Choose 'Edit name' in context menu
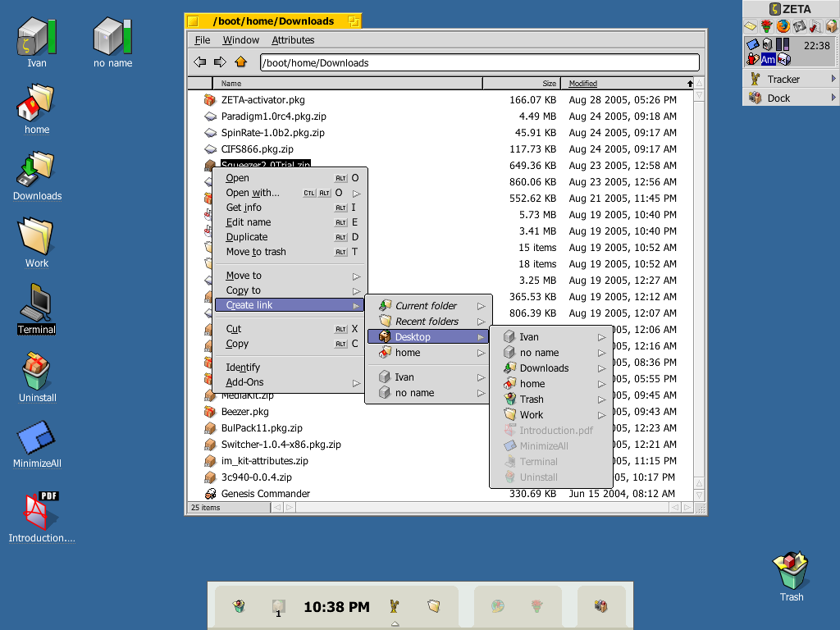This screenshot has height=630, width=840. (290, 222)
